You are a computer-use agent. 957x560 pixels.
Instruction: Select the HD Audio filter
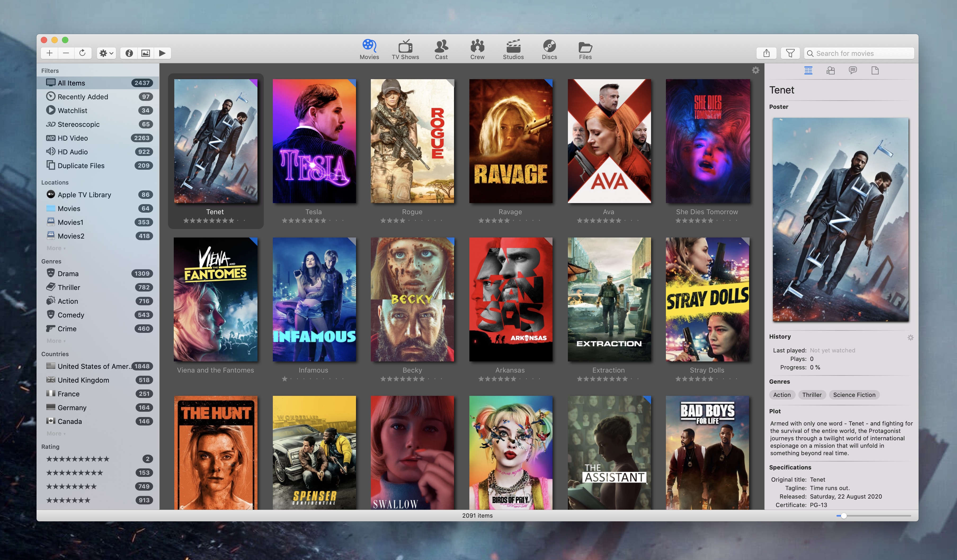click(x=97, y=151)
